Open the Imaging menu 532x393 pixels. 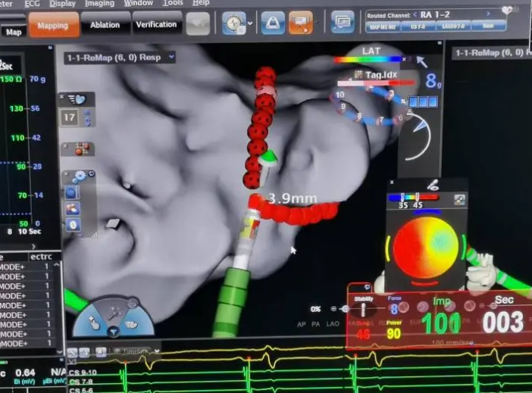coord(99,3)
